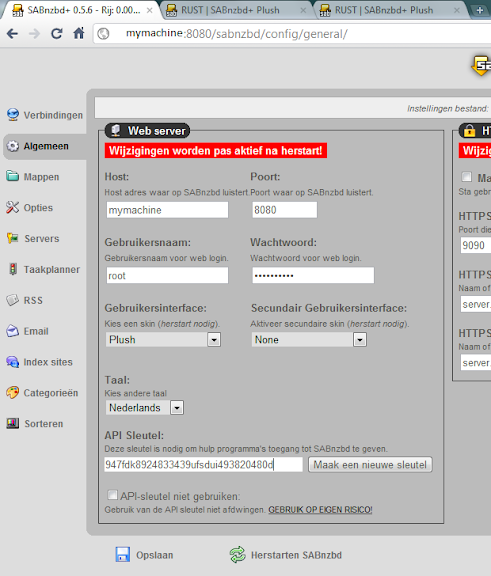Open the Mappen settings page

(x=41, y=177)
